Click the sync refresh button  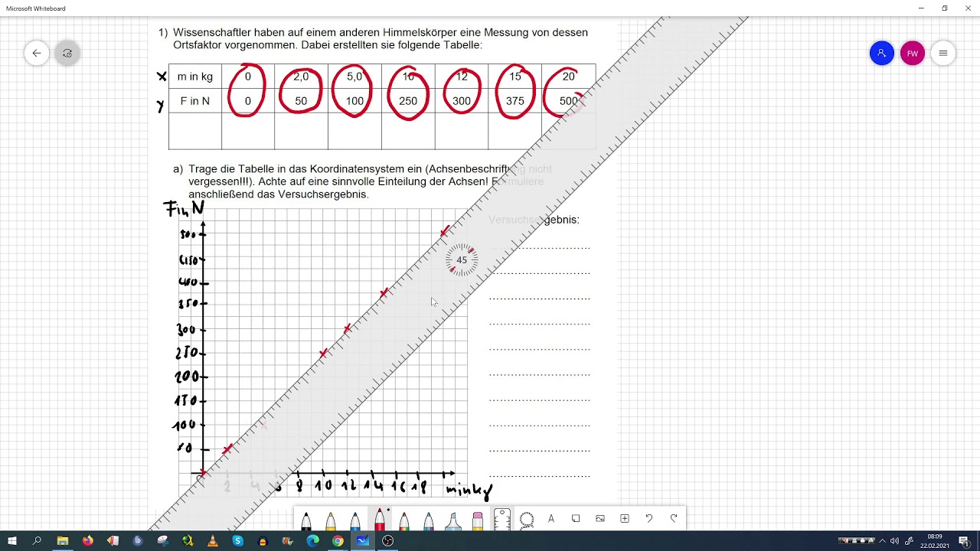coord(67,53)
